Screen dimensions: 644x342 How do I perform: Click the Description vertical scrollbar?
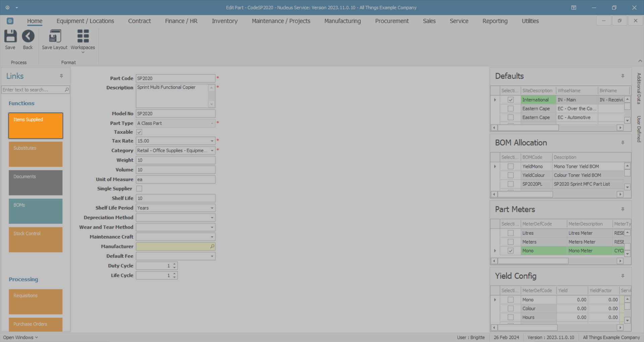pyautogui.click(x=211, y=96)
